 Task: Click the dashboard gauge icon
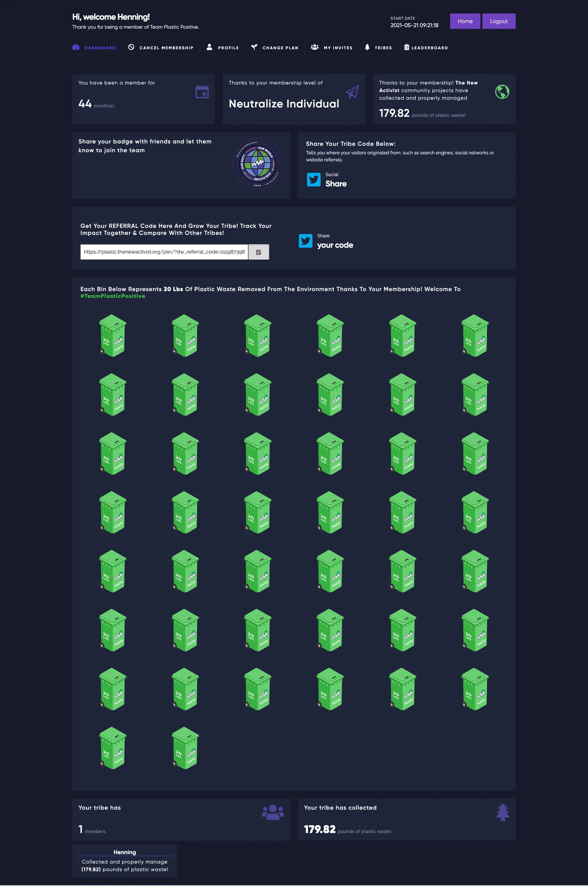tap(76, 47)
